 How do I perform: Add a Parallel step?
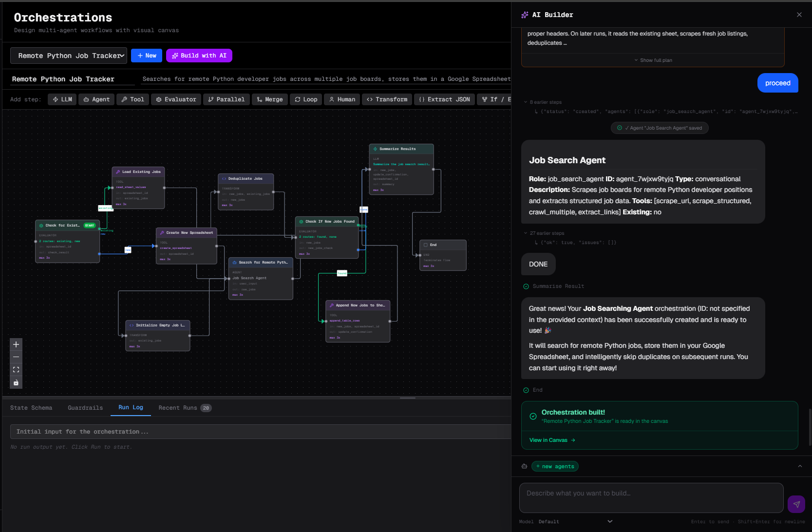coord(226,99)
